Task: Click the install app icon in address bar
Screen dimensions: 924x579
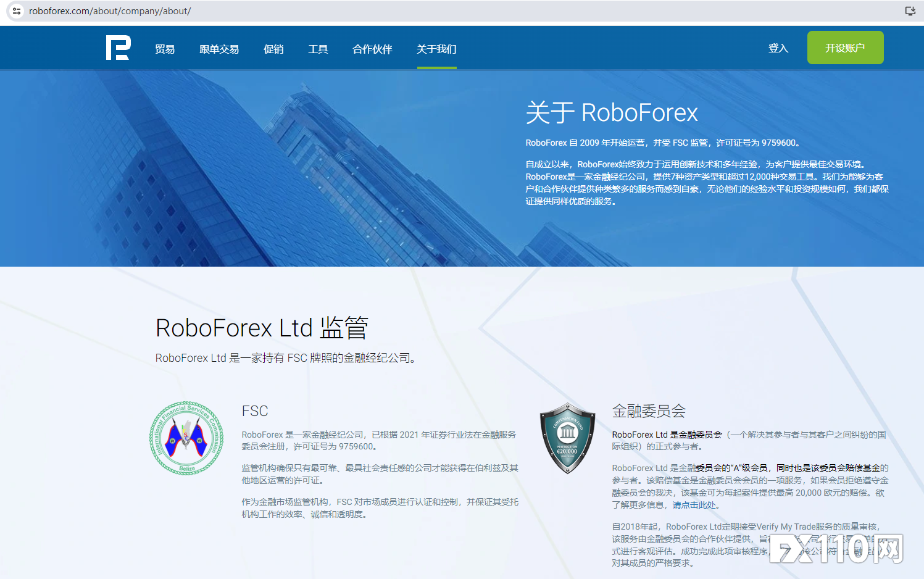Action: (910, 11)
